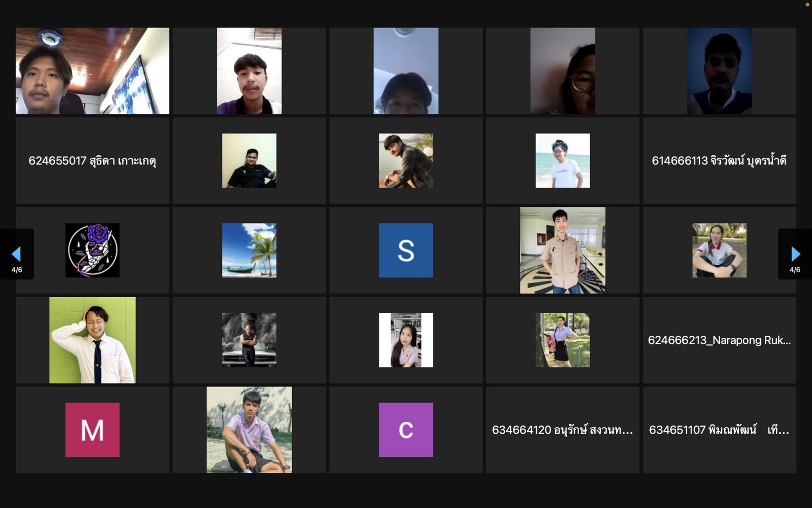Select the blue 'S' avatar tile

click(405, 250)
